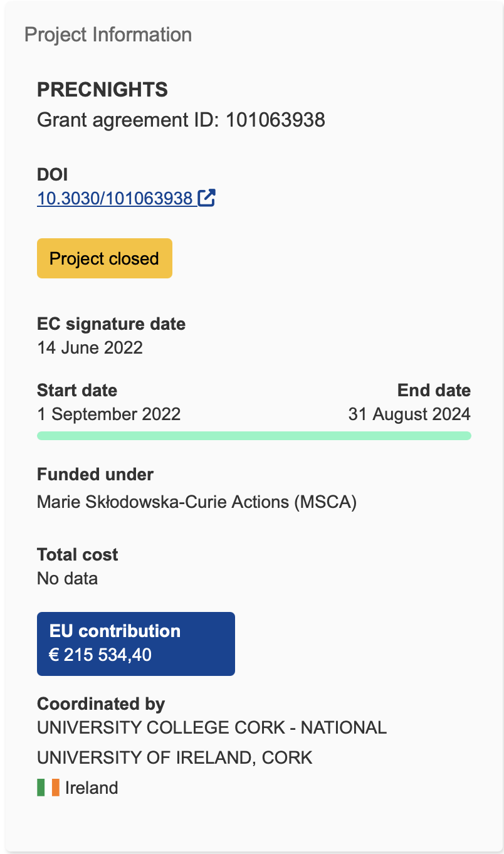The image size is (504, 854).
Task: Click the Project Information panel heading
Action: [108, 34]
